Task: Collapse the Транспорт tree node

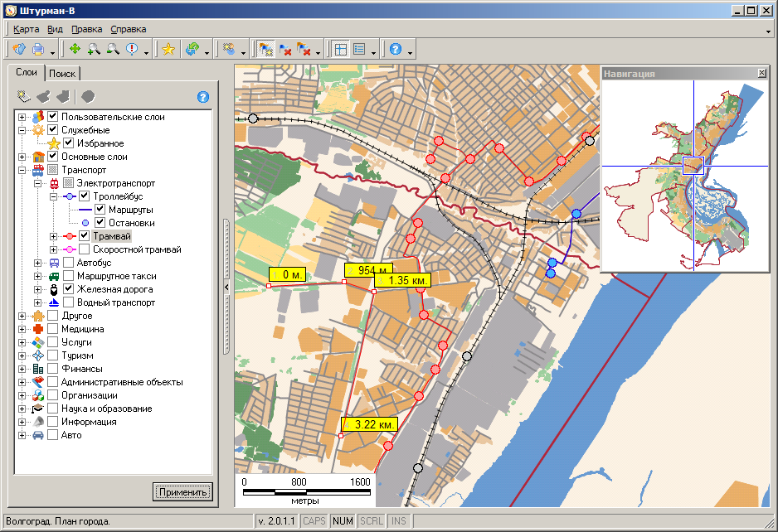Action: (22, 170)
